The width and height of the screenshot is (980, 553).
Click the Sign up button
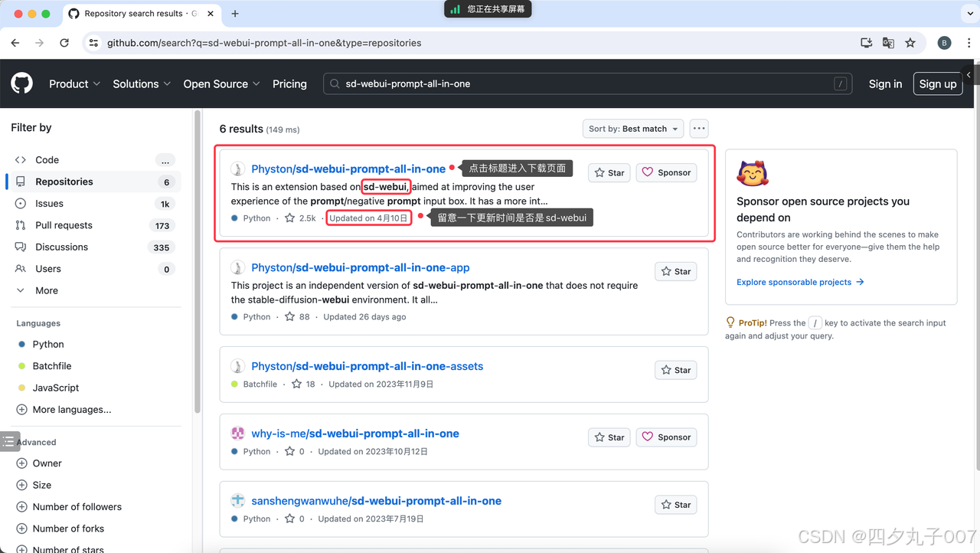coord(938,84)
